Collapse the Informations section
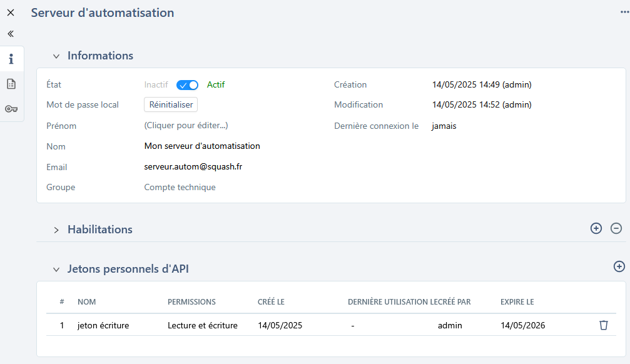630x364 pixels. 56,56
